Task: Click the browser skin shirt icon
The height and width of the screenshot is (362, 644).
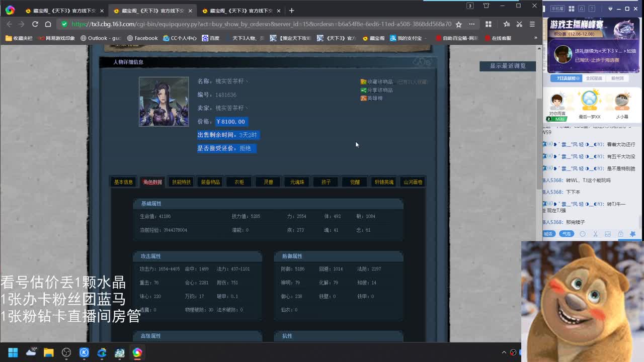Action: click(x=486, y=6)
